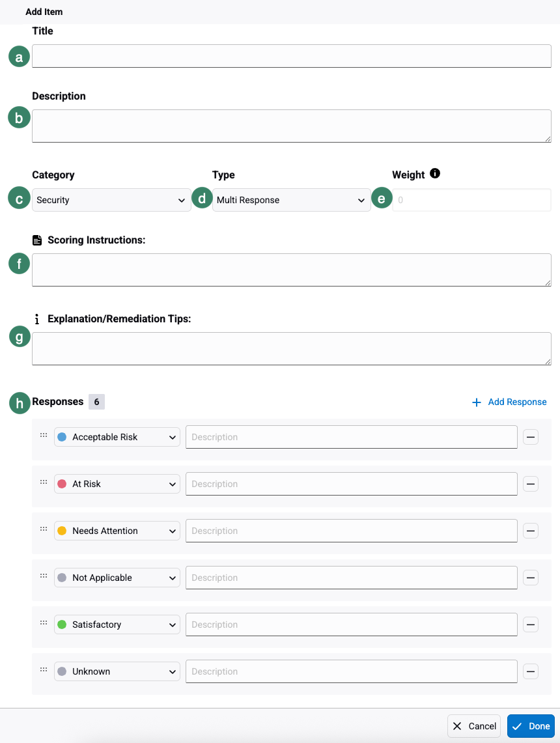Remove the Satisfactory response
Viewport: 560px width, 743px height.
(531, 624)
